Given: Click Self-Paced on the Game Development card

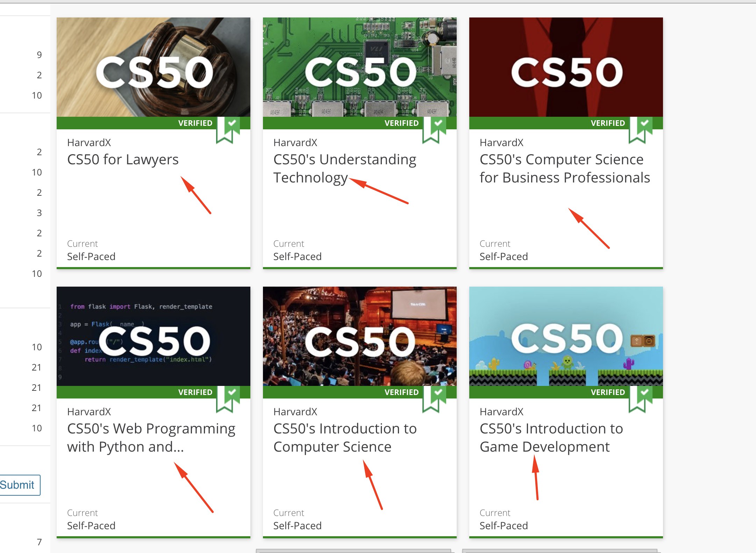Looking at the screenshot, I should pyautogui.click(x=504, y=526).
